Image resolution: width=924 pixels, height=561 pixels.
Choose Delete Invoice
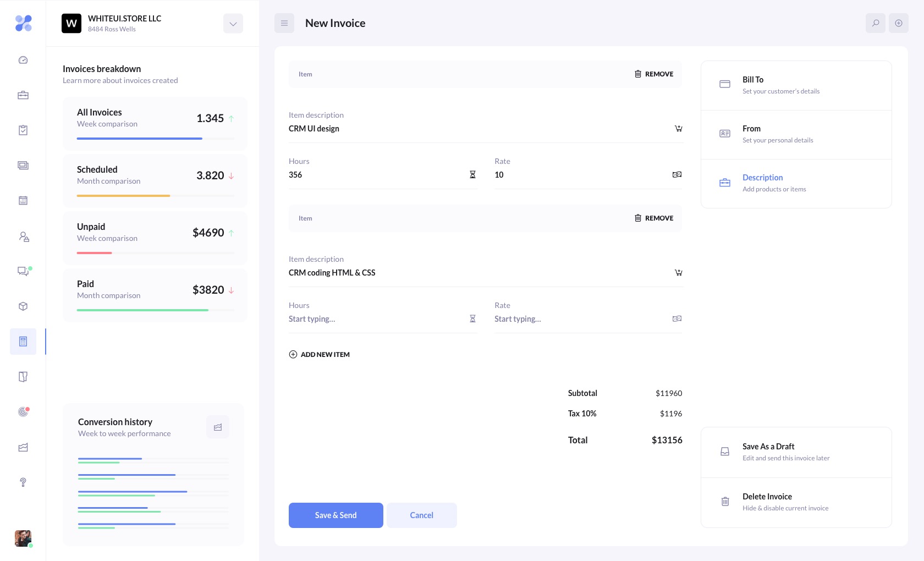[796, 502]
